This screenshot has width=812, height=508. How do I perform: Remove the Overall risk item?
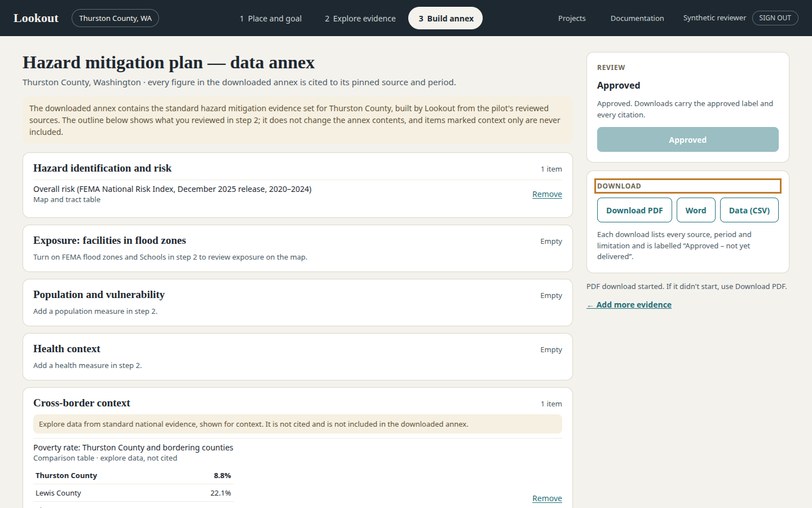pos(547,194)
